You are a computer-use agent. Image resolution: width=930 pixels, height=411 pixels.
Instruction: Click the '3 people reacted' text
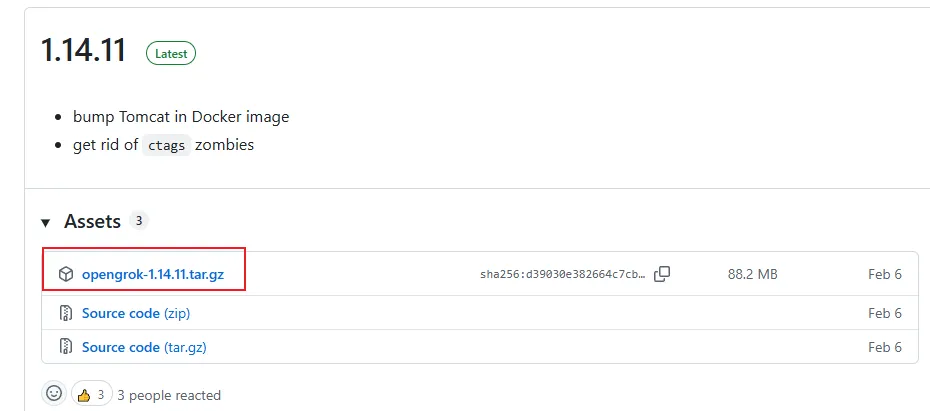click(x=169, y=395)
